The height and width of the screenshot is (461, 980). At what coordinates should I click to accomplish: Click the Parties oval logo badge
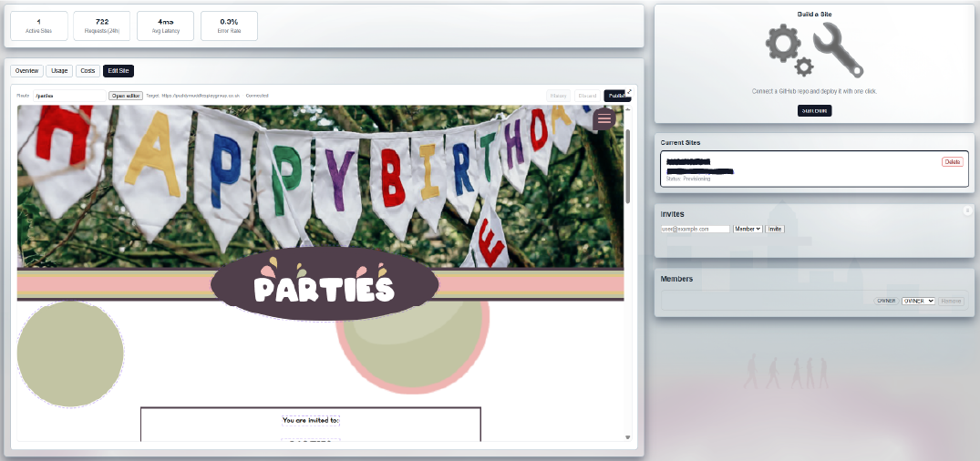pos(325,284)
